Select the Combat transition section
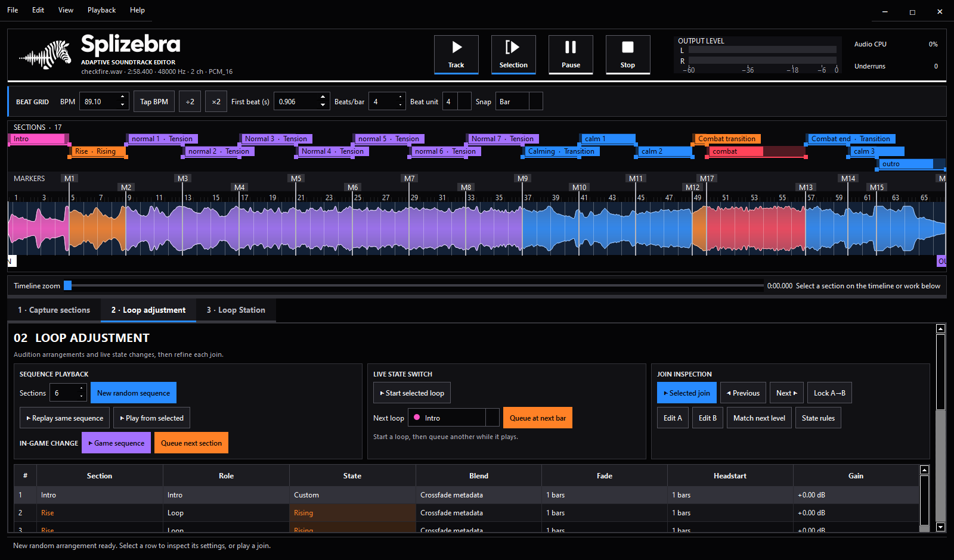 [726, 139]
